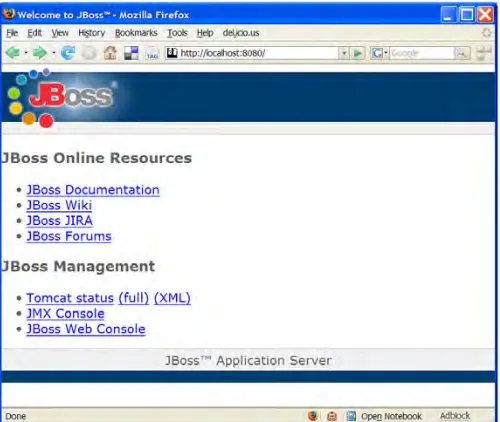This screenshot has width=500, height=422.
Task: Click the JBoss Application Server footer text
Action: pos(248,360)
